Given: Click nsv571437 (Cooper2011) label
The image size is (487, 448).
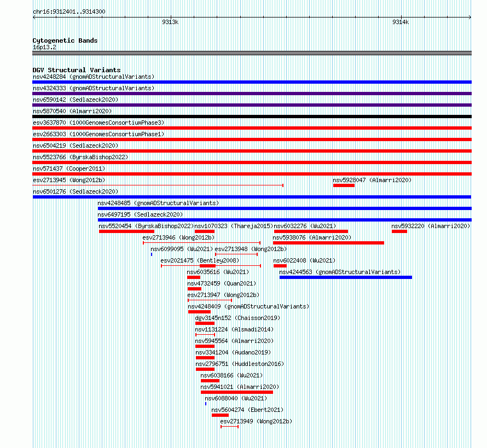Looking at the screenshot, I should point(69,168).
